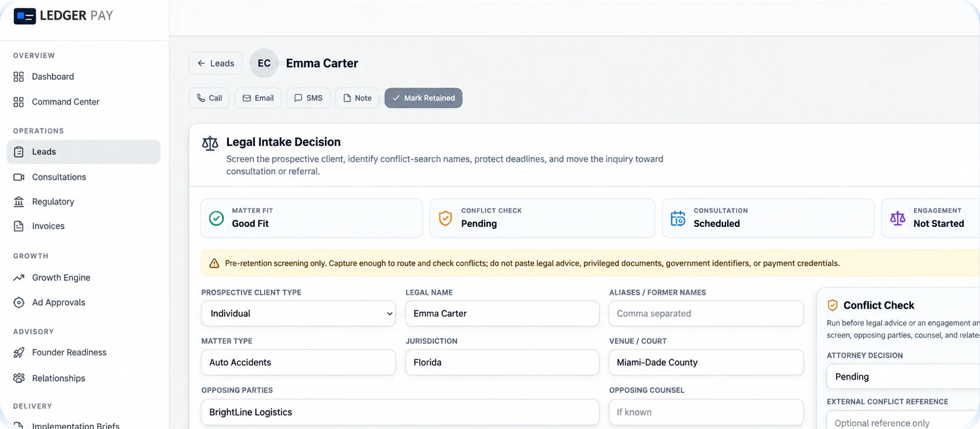The width and height of the screenshot is (980, 429).
Task: Mark the lead as Retained
Action: point(424,98)
